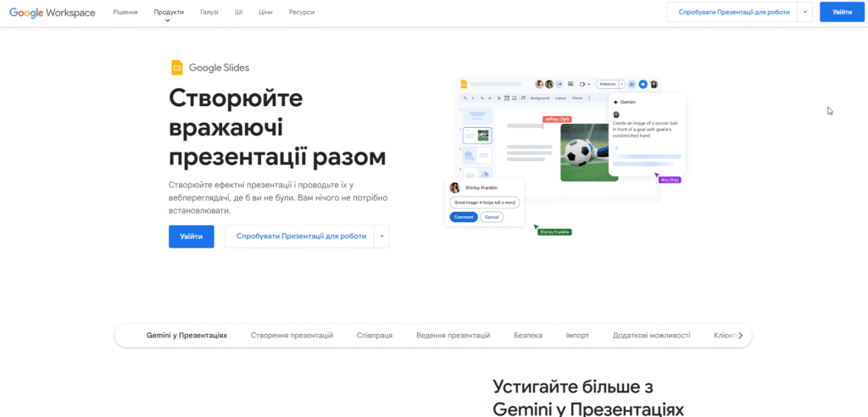Expand the hero section dropdown arrow beside 'Спробувати Презентації для роботи'
This screenshot has height=417, width=868.
382,236
